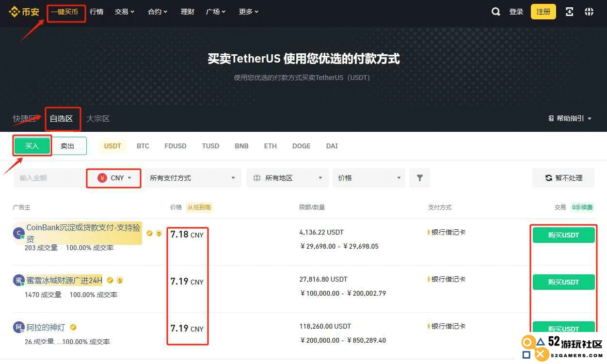The height and width of the screenshot is (364, 607).
Task: Expand the 交易 nav menu
Action: [x=125, y=12]
